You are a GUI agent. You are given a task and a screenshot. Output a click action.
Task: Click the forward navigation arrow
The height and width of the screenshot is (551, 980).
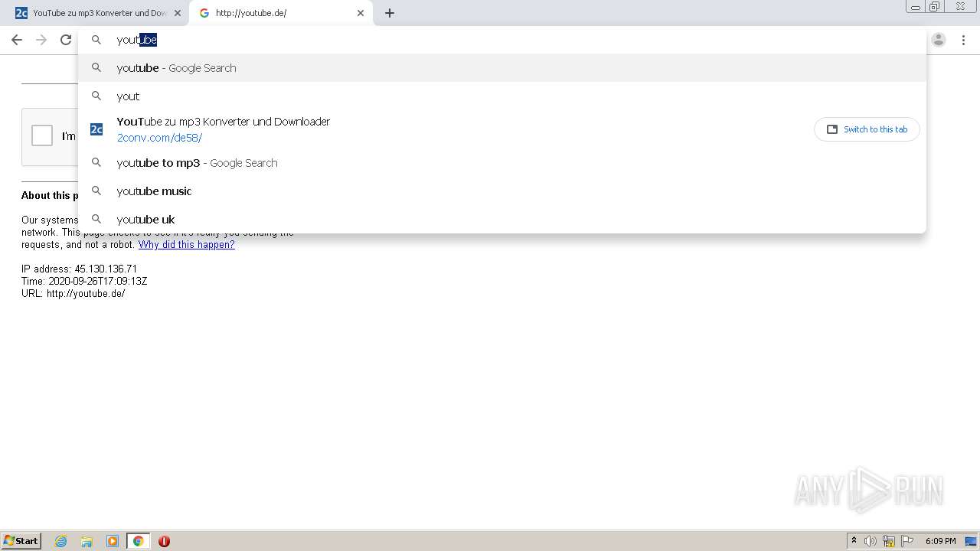pos(41,40)
